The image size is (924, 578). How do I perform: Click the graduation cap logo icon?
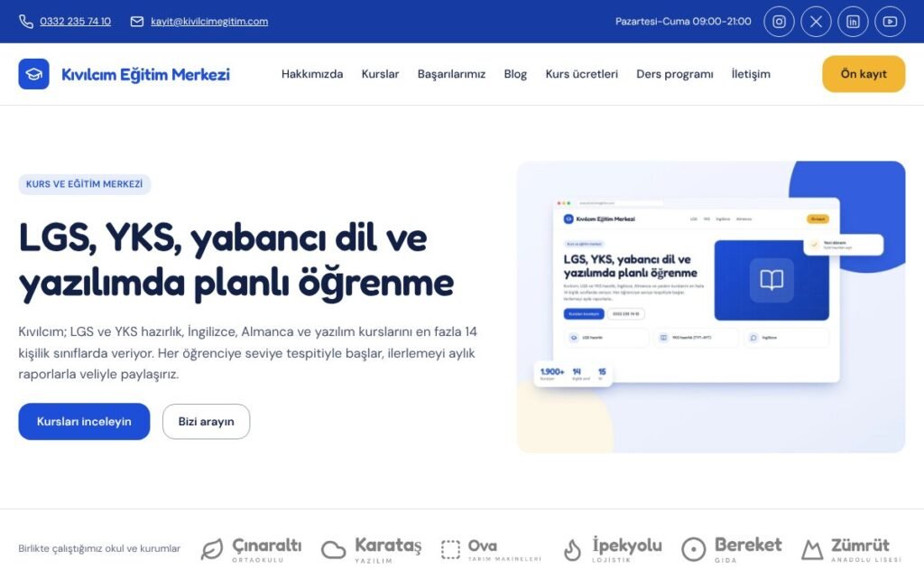(33, 74)
